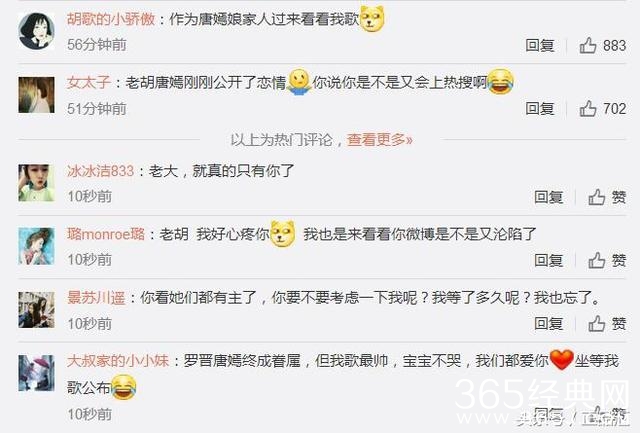
Task: Expand hot comments via 查看更多 link
Action: 380,140
